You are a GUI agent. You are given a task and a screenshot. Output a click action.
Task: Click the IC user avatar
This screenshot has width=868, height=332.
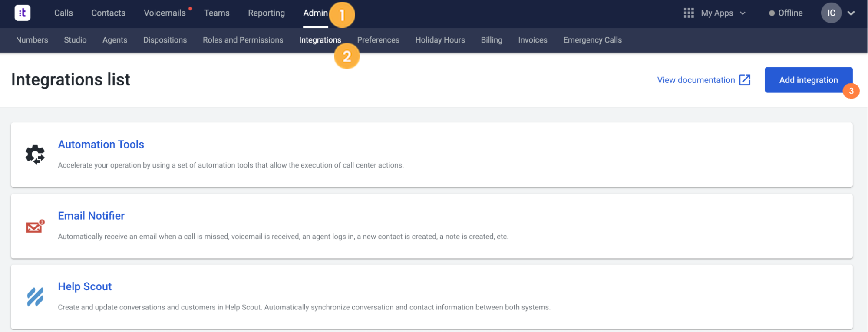point(831,13)
